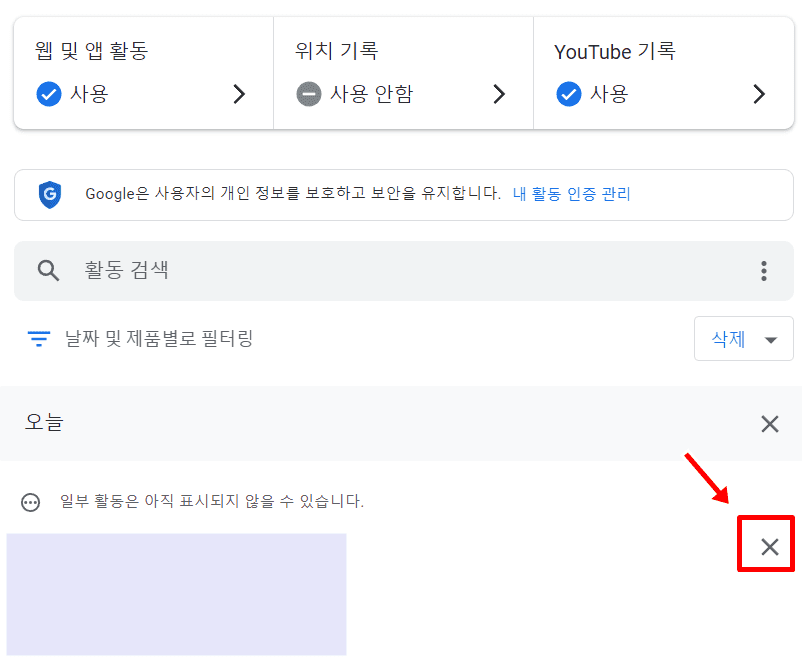Viewport: 802px width, 657px height.
Task: Select the 웹 및 앱 활동 title
Action: [92, 51]
